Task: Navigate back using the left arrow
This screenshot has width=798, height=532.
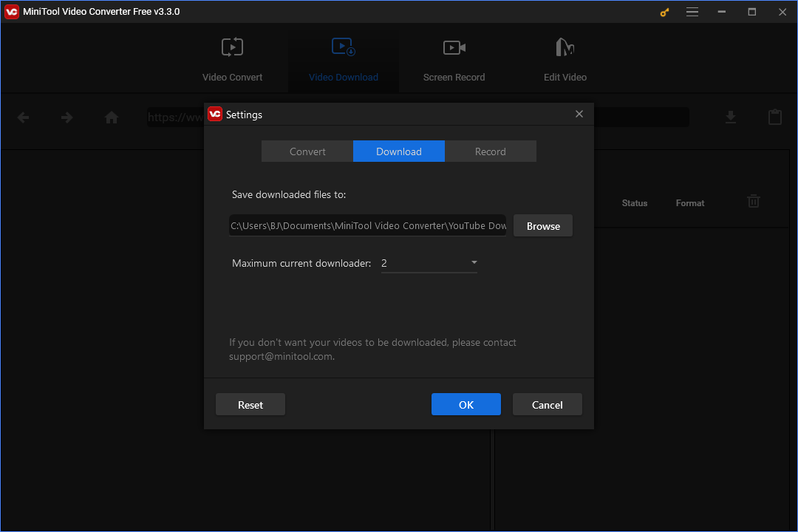Action: pos(23,117)
